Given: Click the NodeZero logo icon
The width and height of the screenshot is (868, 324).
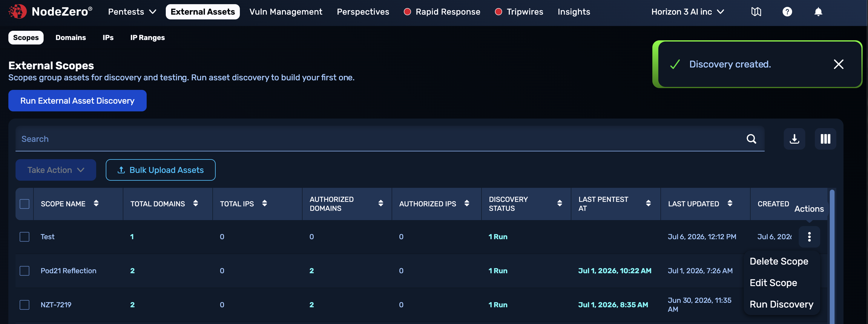Looking at the screenshot, I should (x=17, y=12).
